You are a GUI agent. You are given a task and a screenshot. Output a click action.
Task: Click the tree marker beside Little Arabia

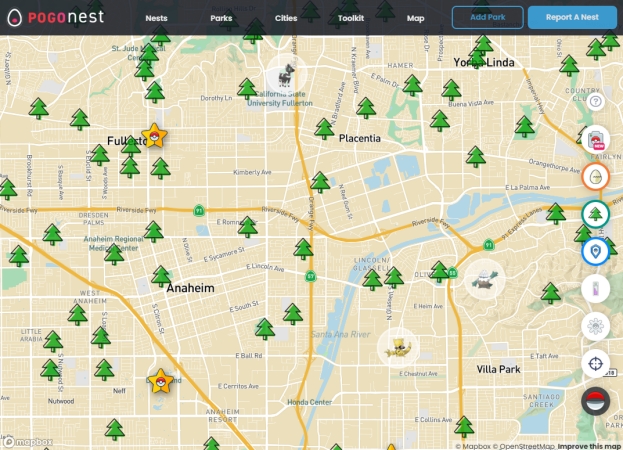tap(53, 341)
